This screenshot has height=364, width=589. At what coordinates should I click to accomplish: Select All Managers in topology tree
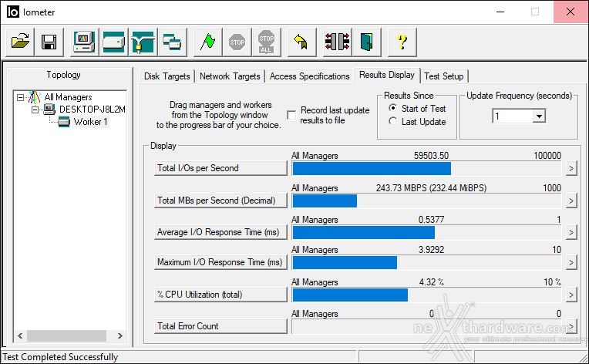click(68, 97)
